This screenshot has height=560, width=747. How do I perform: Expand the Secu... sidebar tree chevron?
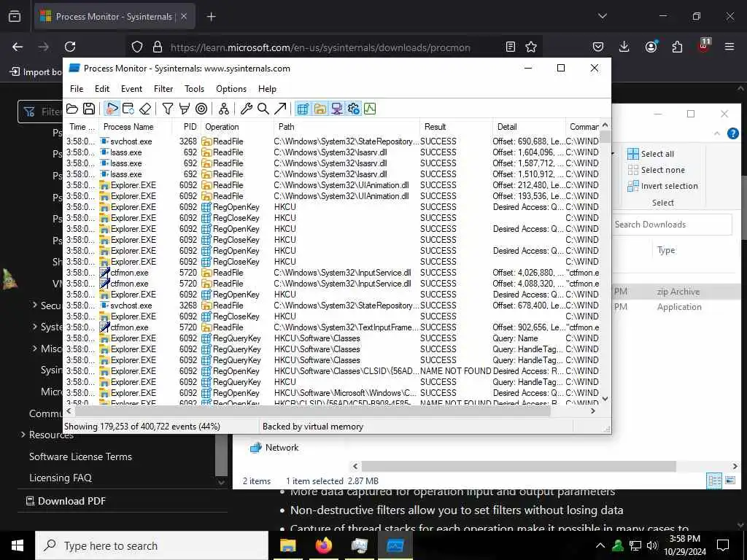pos(35,305)
